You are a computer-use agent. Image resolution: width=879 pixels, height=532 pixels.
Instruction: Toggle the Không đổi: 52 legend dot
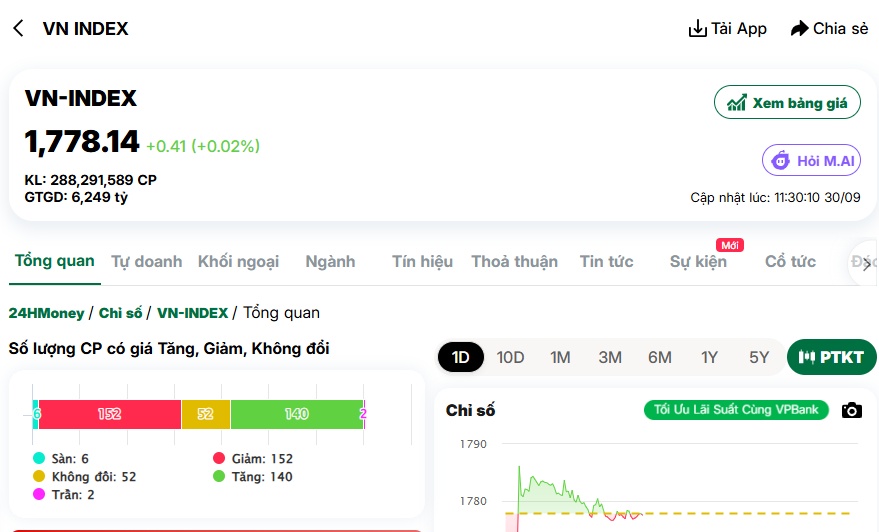tap(39, 476)
